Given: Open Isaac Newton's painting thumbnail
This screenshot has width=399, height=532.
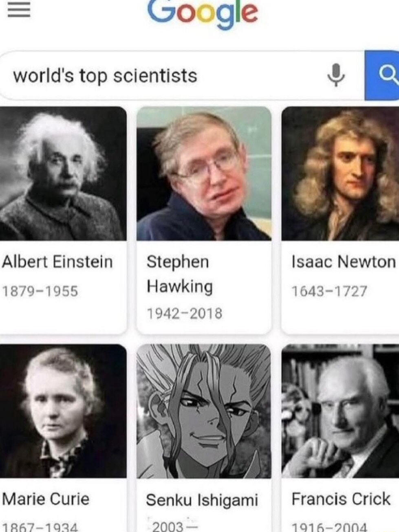Looking at the screenshot, I should point(340,173).
